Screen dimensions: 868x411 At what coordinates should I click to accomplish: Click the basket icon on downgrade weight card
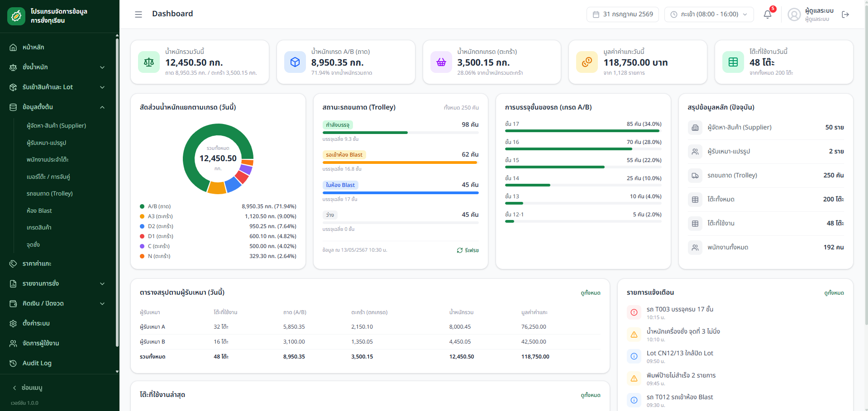tap(441, 62)
